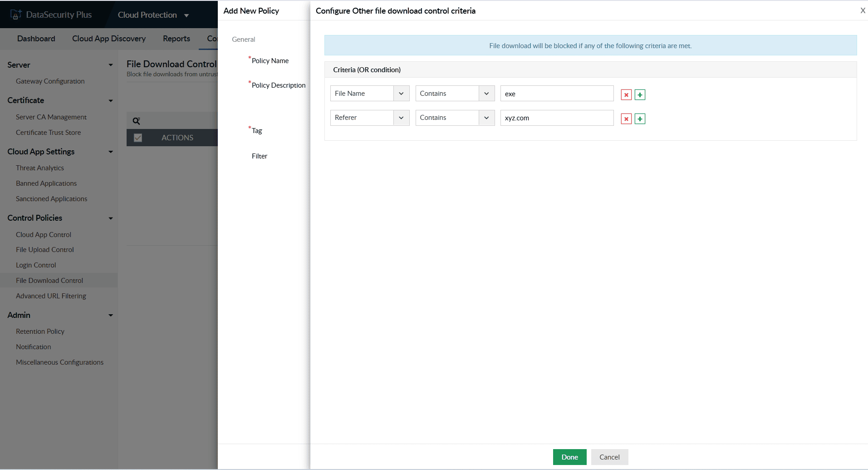
Task: Open Retention Policy under Admin
Action: (40, 331)
